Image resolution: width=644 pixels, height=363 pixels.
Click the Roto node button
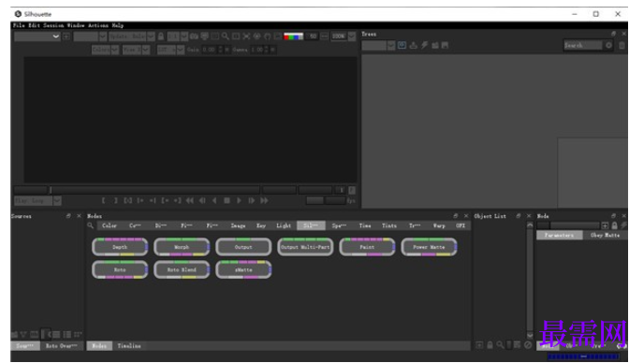click(x=120, y=269)
